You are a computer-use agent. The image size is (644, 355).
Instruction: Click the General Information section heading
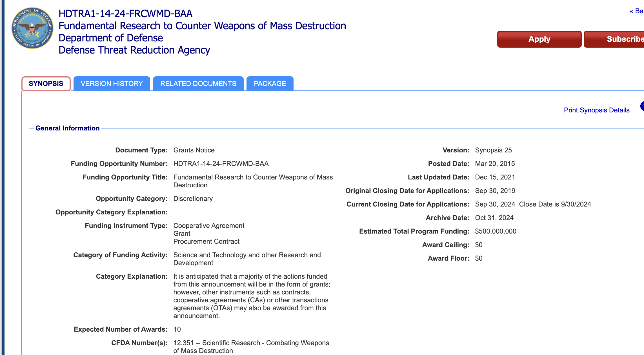pos(68,128)
